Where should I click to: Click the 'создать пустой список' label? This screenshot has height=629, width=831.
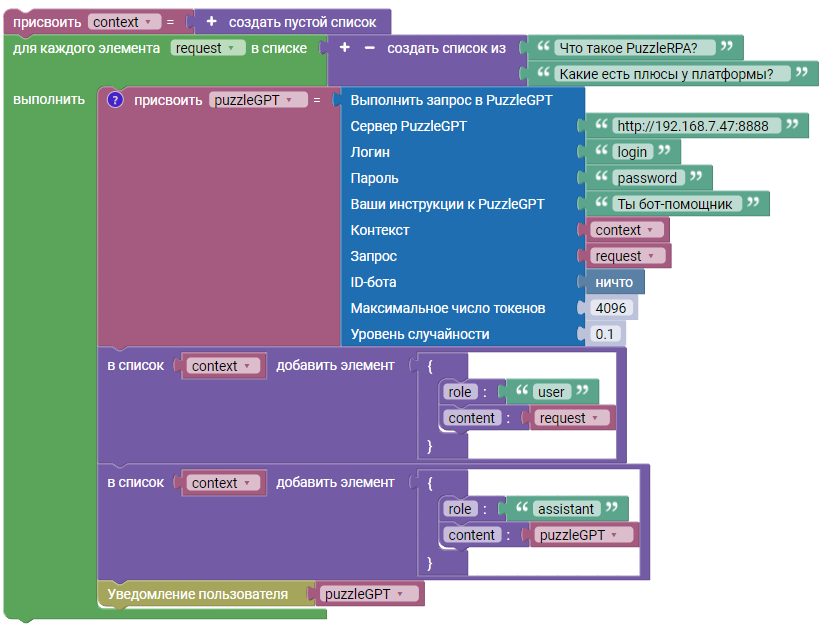tap(303, 22)
